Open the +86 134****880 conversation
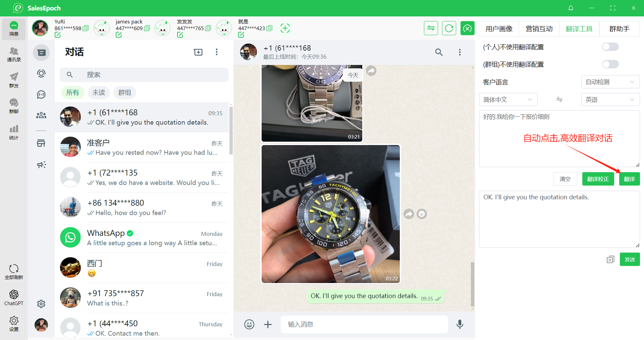644x340 pixels. 142,208
